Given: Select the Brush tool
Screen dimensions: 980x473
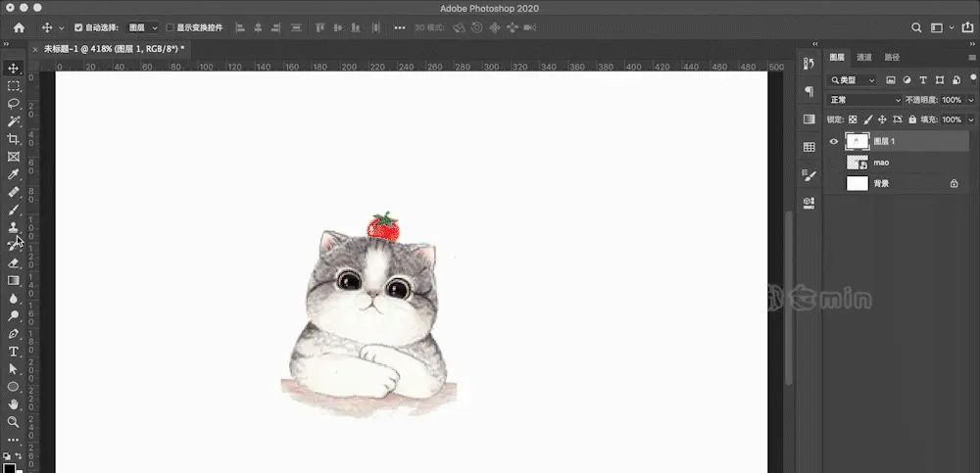Looking at the screenshot, I should [x=13, y=210].
